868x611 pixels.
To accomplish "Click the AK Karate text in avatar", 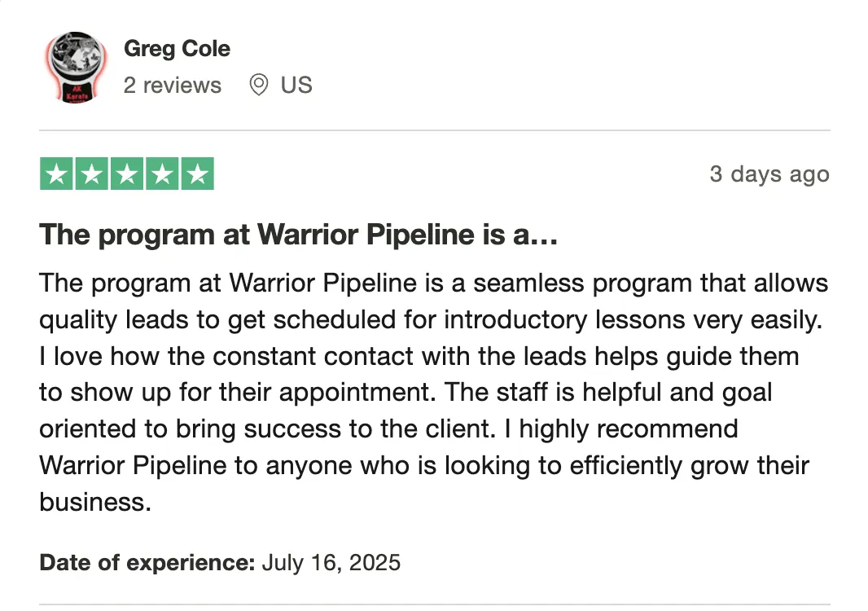I will coord(77,93).
